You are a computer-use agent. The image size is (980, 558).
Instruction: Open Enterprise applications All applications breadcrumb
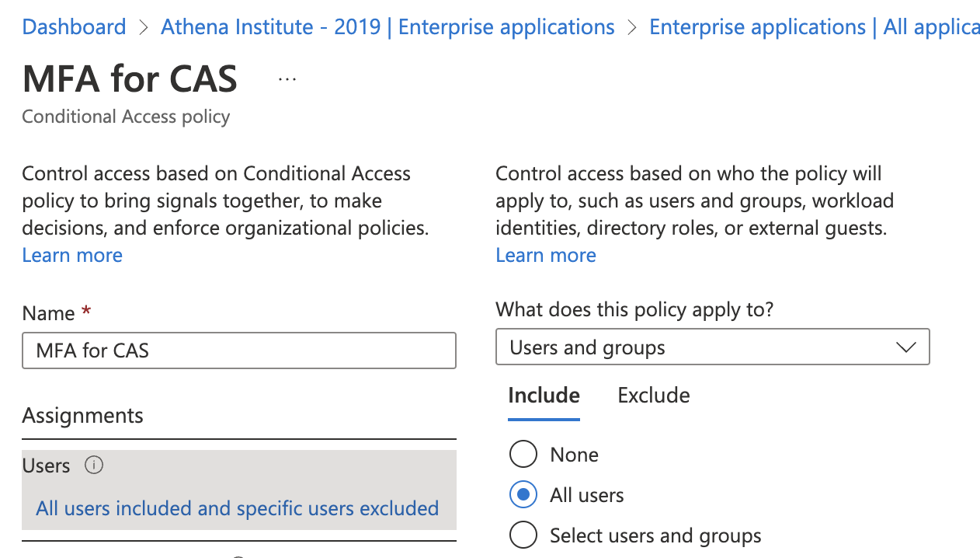(814, 27)
